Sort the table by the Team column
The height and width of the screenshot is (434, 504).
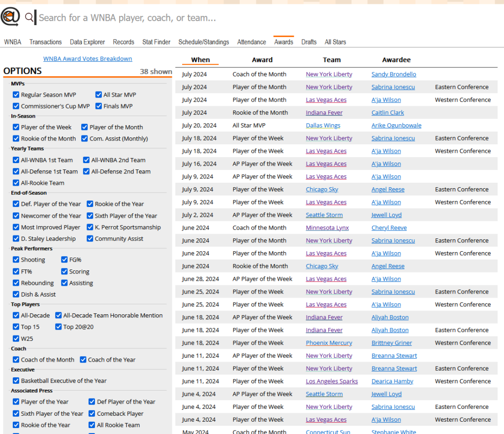point(331,60)
